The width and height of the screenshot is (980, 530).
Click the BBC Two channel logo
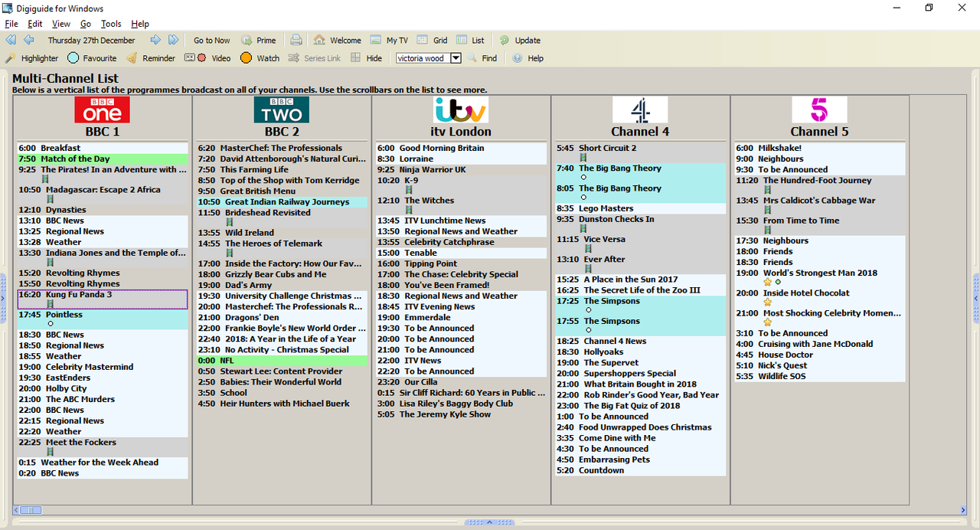(281, 110)
